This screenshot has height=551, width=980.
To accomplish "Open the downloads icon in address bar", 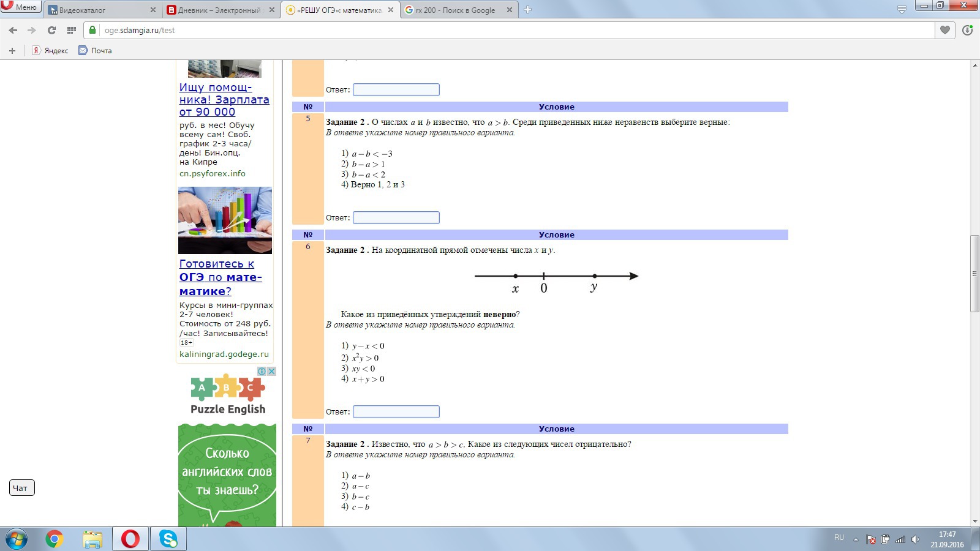I will 967,30.
